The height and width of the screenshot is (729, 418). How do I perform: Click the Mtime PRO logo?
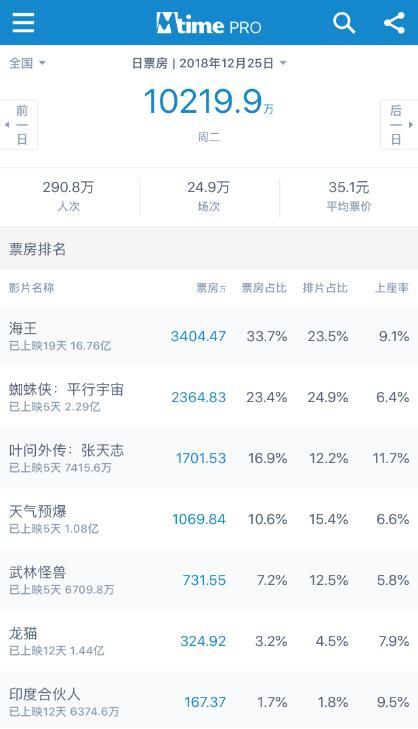(208, 23)
